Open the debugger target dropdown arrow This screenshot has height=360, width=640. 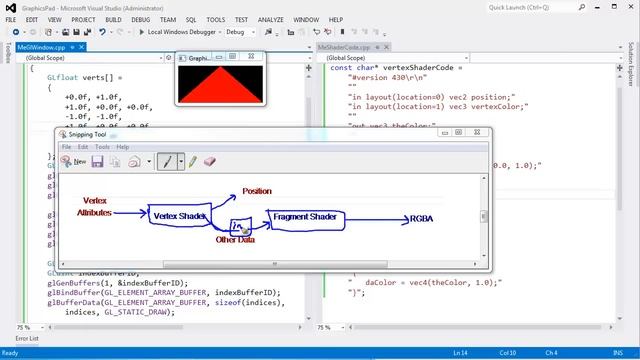click(x=220, y=32)
